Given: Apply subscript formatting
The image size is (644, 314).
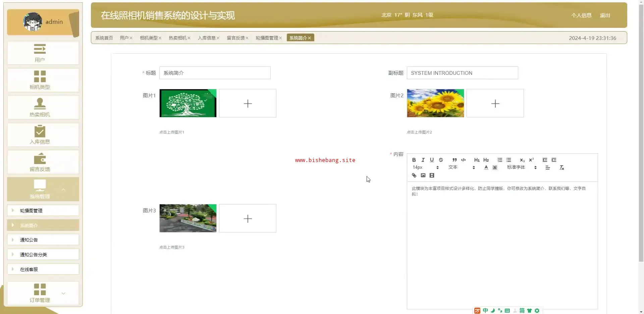Looking at the screenshot, I should click(x=522, y=160).
